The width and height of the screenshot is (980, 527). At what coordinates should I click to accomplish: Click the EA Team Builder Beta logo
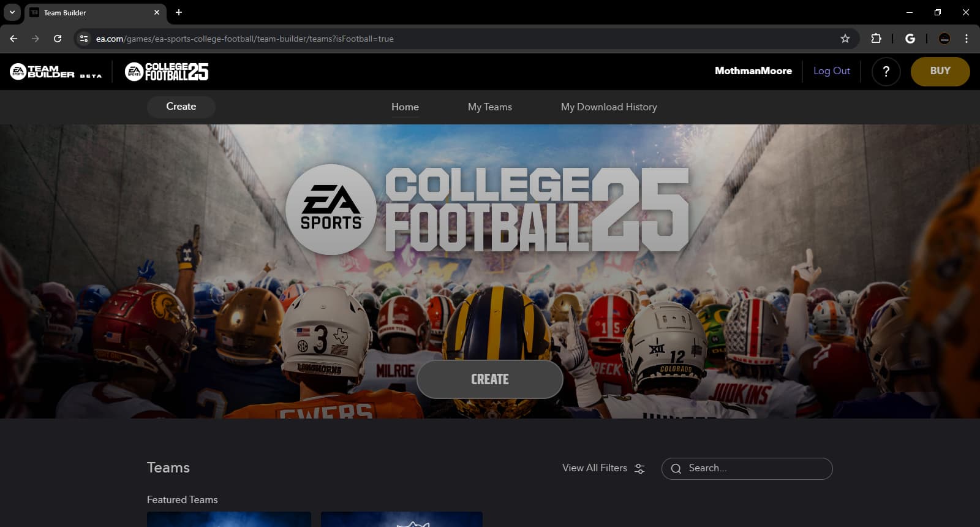click(55, 72)
